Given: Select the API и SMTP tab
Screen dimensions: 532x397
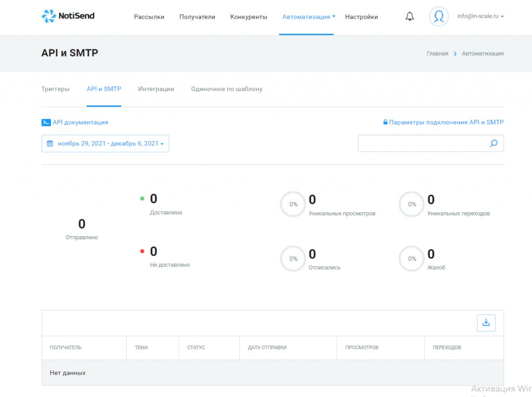Looking at the screenshot, I should pyautogui.click(x=104, y=89).
